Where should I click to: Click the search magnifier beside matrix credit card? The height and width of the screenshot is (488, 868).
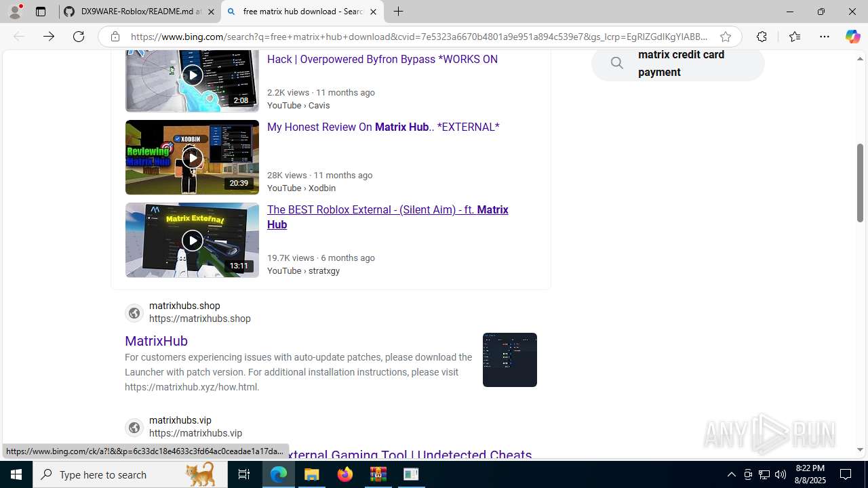616,64
